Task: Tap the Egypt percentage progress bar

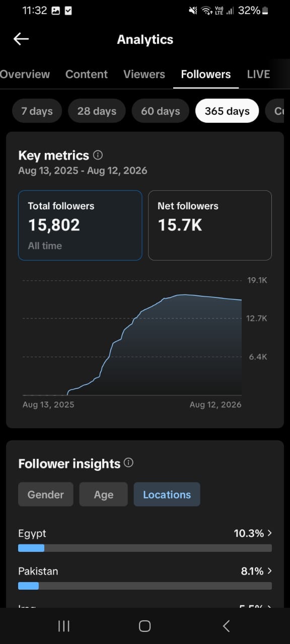Action: click(145, 548)
